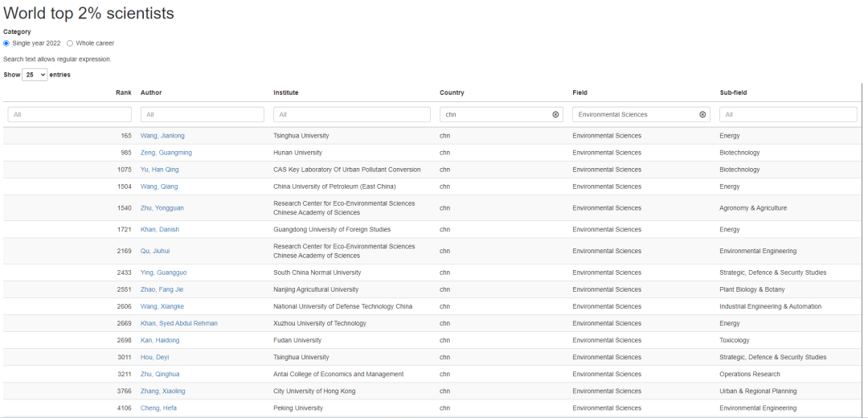Screen dimensions: 868x418
Task: Sort table by Author column header
Action: point(151,92)
